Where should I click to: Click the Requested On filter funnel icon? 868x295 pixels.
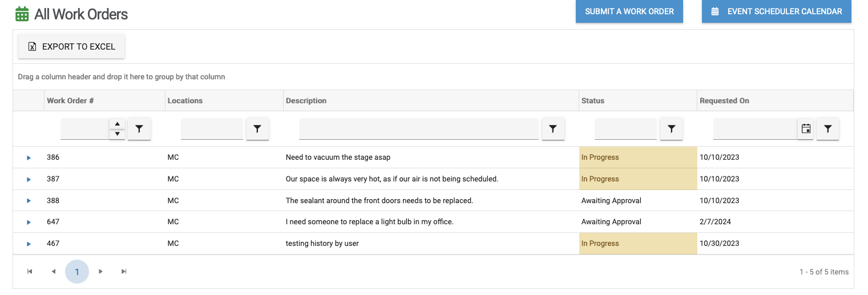pyautogui.click(x=827, y=130)
